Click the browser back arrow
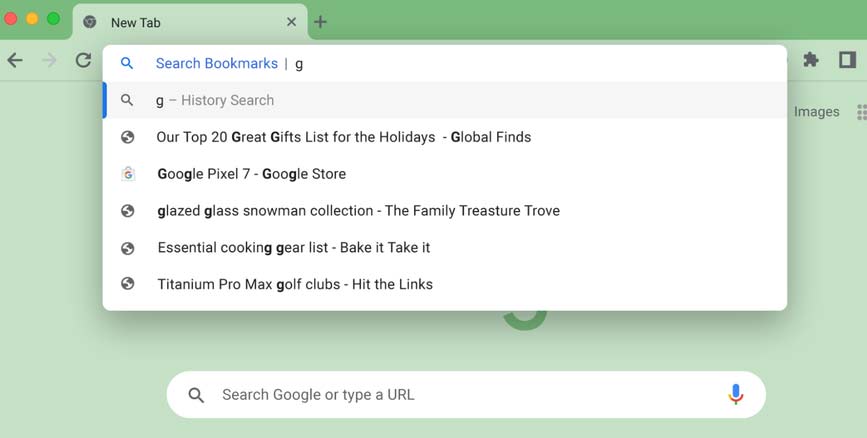Image resolution: width=867 pixels, height=438 pixels. (x=15, y=60)
